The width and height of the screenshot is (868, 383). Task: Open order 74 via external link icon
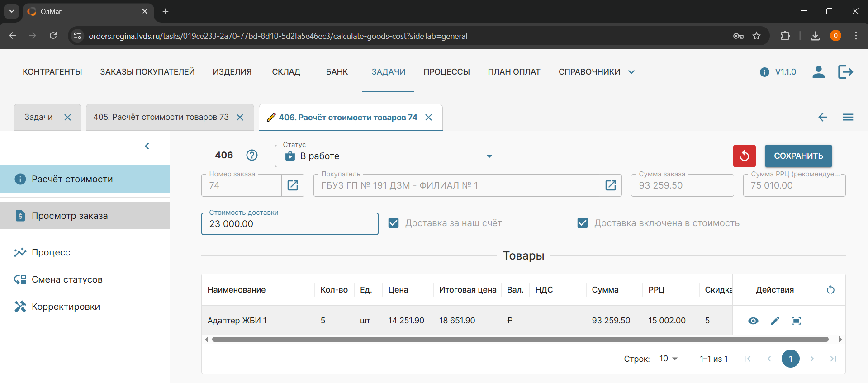point(293,185)
